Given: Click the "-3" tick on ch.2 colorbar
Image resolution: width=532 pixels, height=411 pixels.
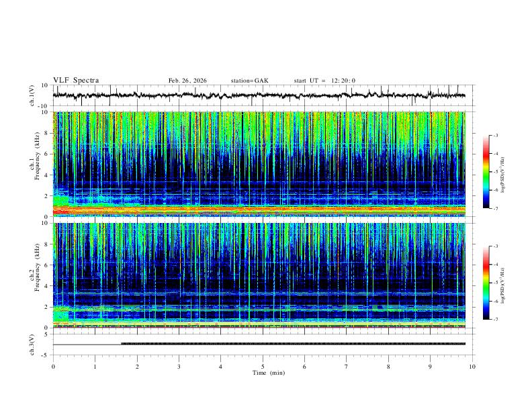Looking at the screenshot, I should pyautogui.click(x=495, y=246).
